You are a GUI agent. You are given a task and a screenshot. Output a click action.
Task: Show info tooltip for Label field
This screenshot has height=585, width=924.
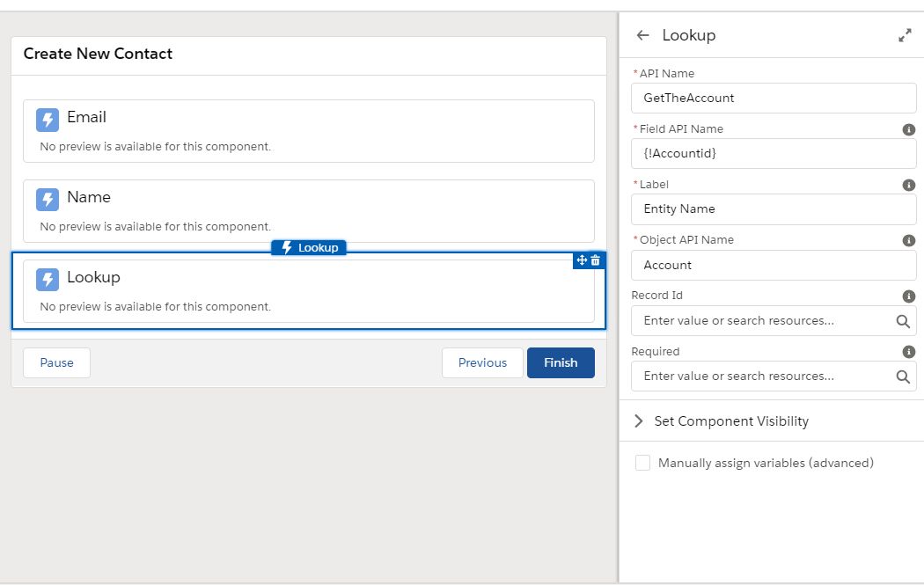909,185
